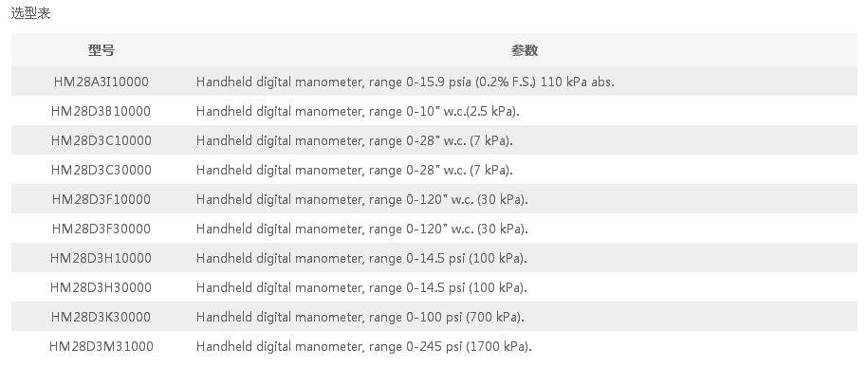
Task: Click the HM28D3H10000 row's 0-14.5 psi description
Action: (x=362, y=258)
